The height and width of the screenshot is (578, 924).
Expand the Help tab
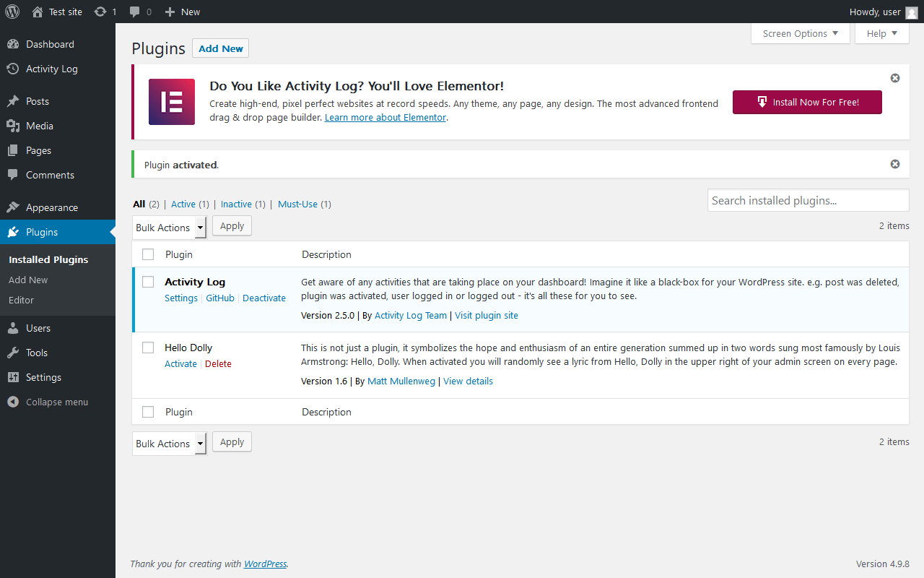pos(882,33)
